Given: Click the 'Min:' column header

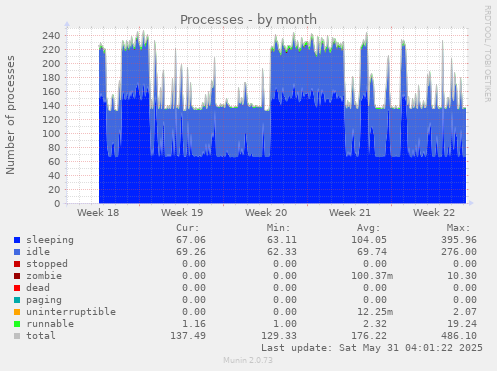Looking at the screenshot, I should (x=279, y=228).
